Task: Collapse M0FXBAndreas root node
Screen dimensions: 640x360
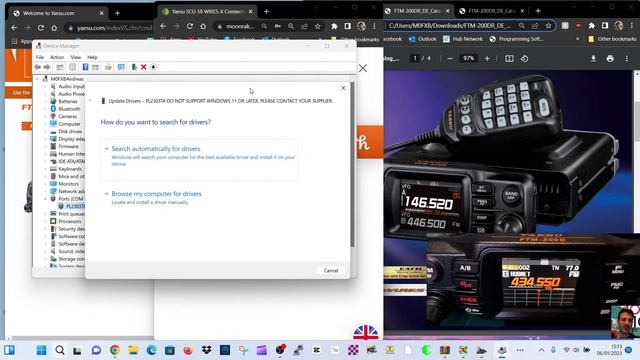Action: [38, 79]
